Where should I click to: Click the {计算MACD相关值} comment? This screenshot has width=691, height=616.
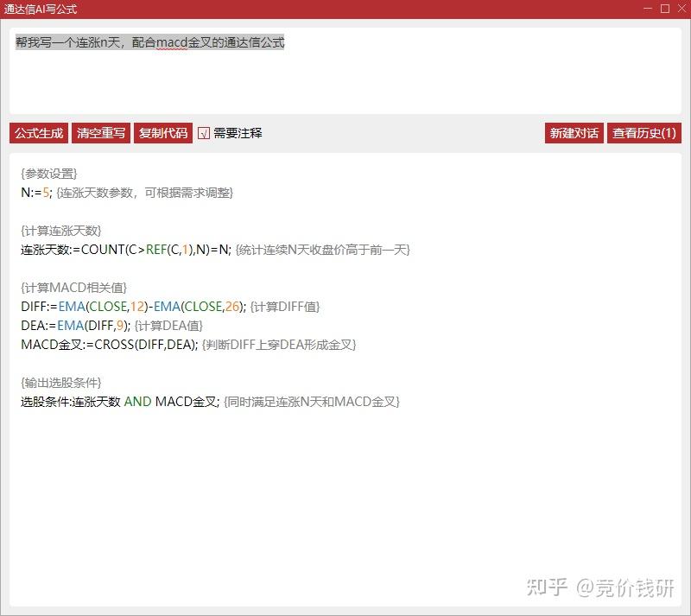pyautogui.click(x=74, y=288)
